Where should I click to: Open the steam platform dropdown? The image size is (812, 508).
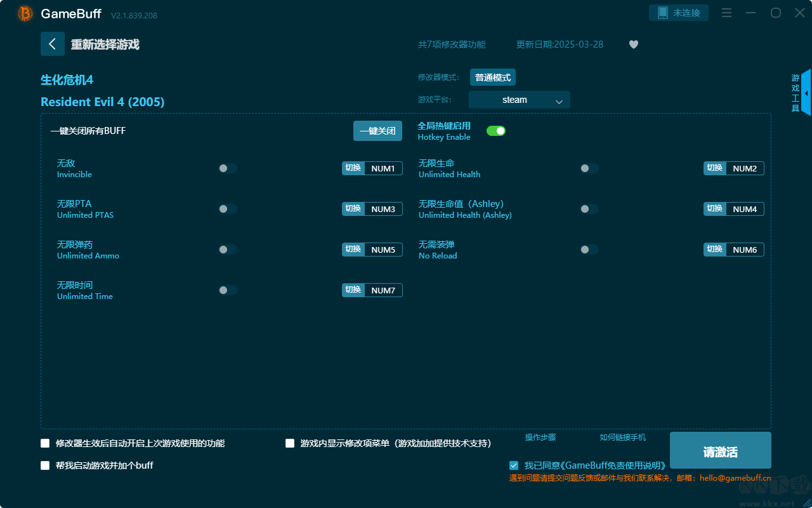click(x=519, y=100)
